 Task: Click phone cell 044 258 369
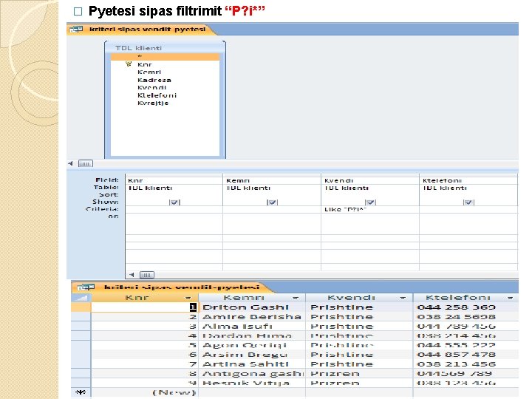[465, 307]
